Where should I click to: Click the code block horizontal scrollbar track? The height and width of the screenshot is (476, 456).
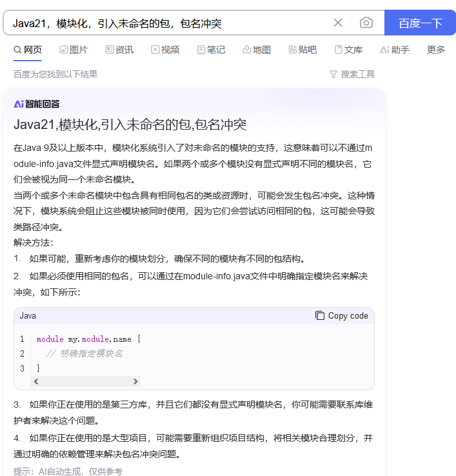86,381
